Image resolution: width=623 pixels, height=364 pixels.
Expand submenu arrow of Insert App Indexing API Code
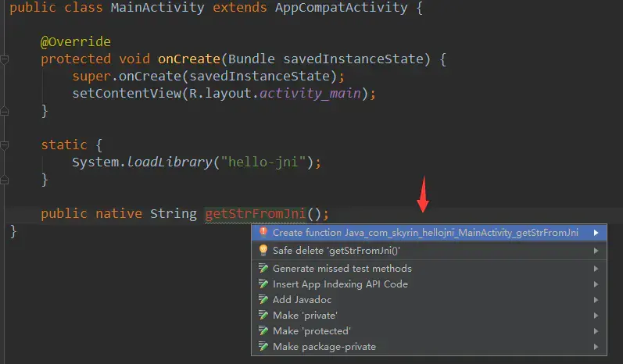[596, 284]
